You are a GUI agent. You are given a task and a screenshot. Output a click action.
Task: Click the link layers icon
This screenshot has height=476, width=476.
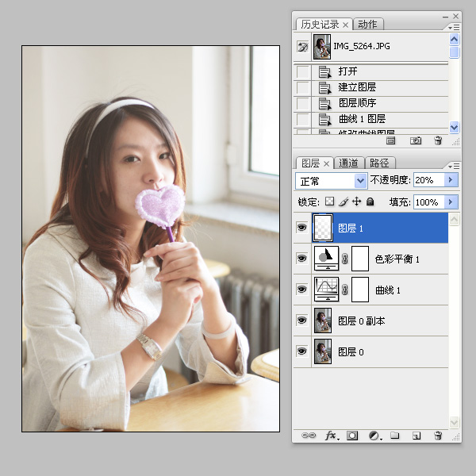click(309, 436)
